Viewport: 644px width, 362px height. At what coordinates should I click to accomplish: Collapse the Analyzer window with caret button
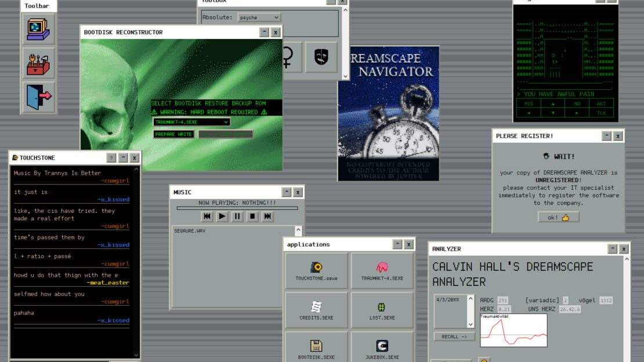612,249
